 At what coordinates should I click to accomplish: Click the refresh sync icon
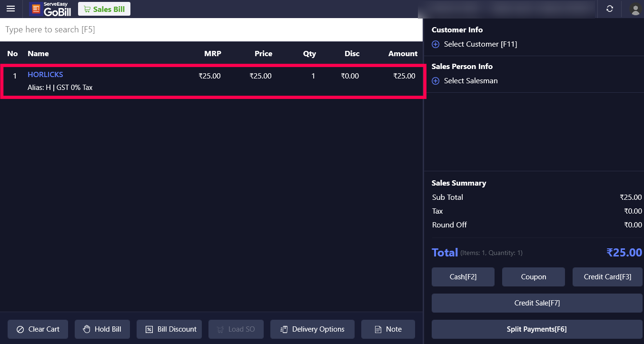click(610, 9)
